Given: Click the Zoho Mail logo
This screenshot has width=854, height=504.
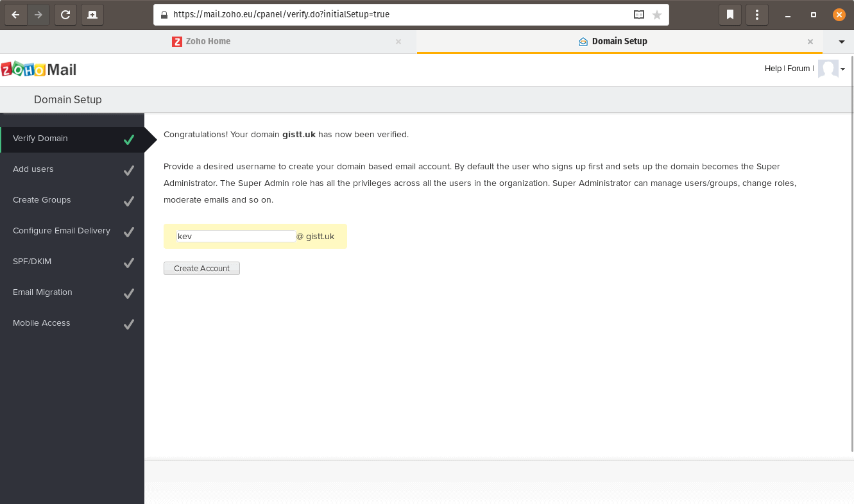Looking at the screenshot, I should 38,68.
